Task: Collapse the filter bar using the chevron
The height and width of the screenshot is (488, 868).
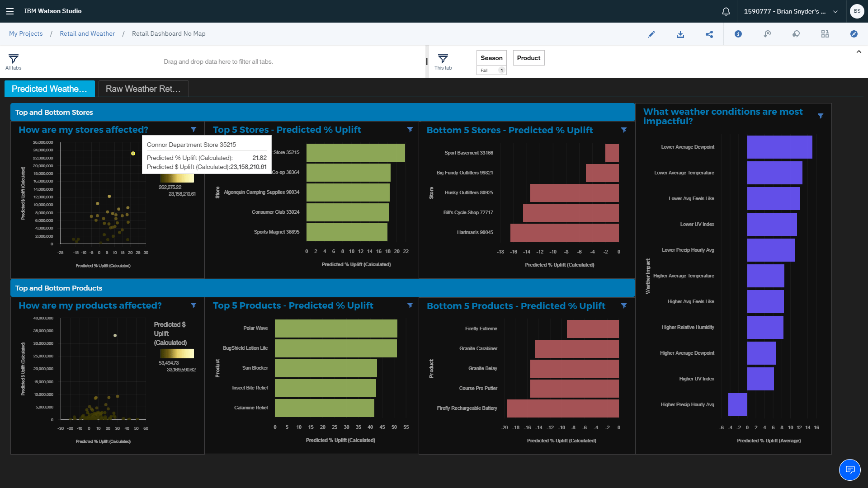Action: click(x=859, y=52)
